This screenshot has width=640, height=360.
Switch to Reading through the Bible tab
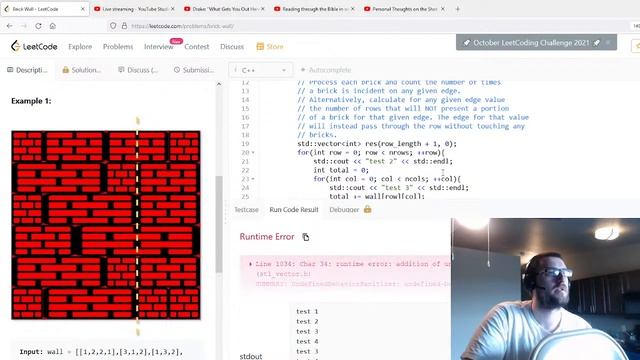pos(314,9)
